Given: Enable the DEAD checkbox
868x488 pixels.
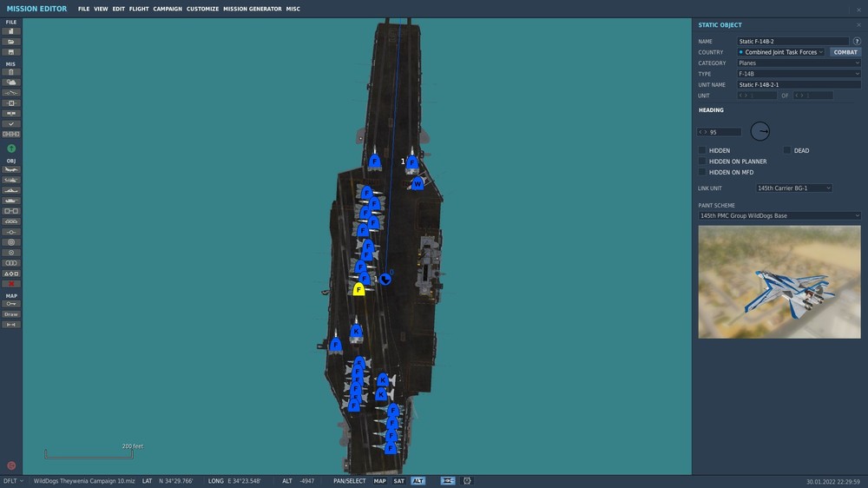Looking at the screenshot, I should (x=786, y=150).
